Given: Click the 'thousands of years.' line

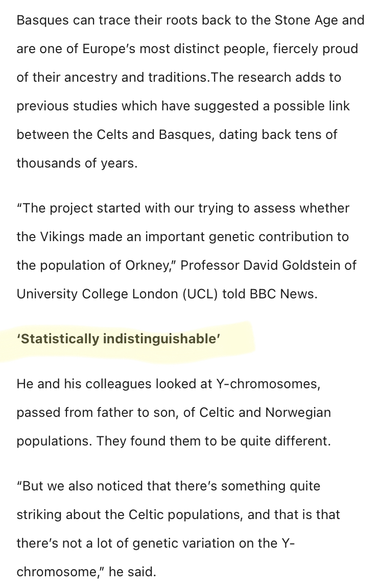Looking at the screenshot, I should 77,163.
